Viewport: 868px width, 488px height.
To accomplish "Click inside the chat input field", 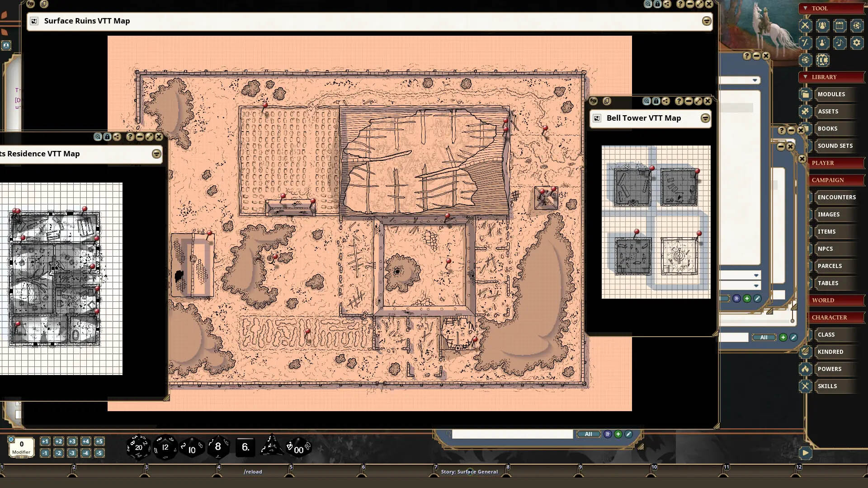I will pos(511,434).
